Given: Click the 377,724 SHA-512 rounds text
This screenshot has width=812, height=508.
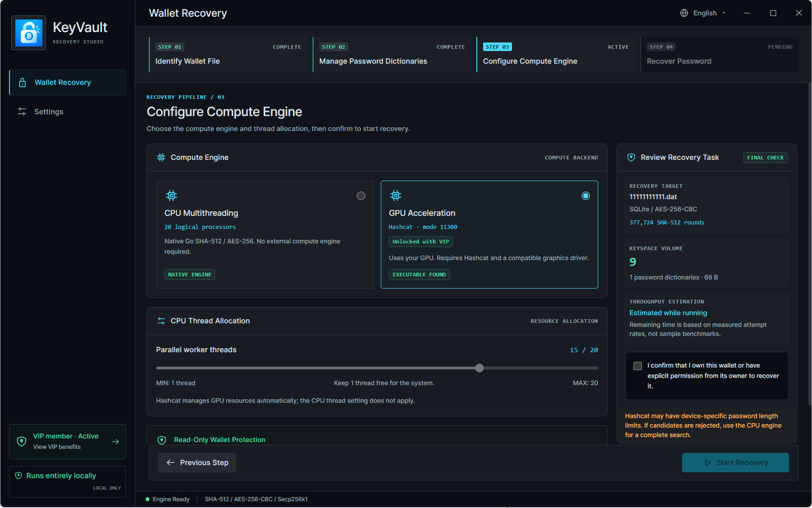Looking at the screenshot, I should click(x=667, y=223).
